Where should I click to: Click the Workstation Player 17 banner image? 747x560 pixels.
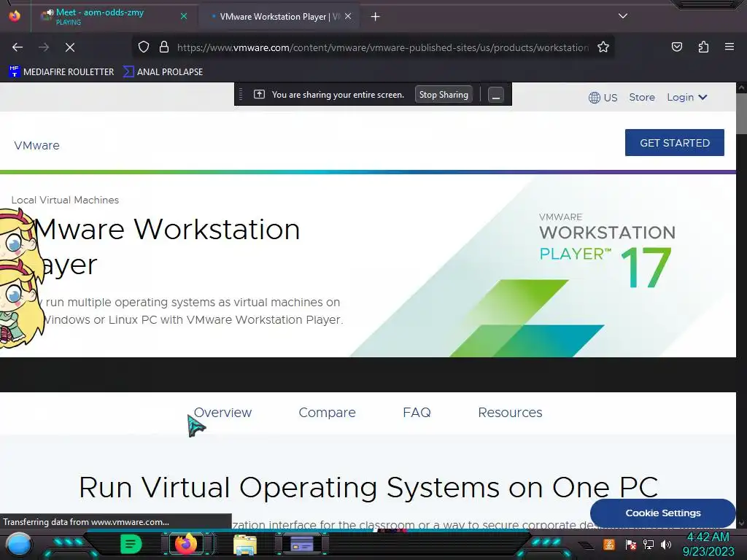pos(543,266)
